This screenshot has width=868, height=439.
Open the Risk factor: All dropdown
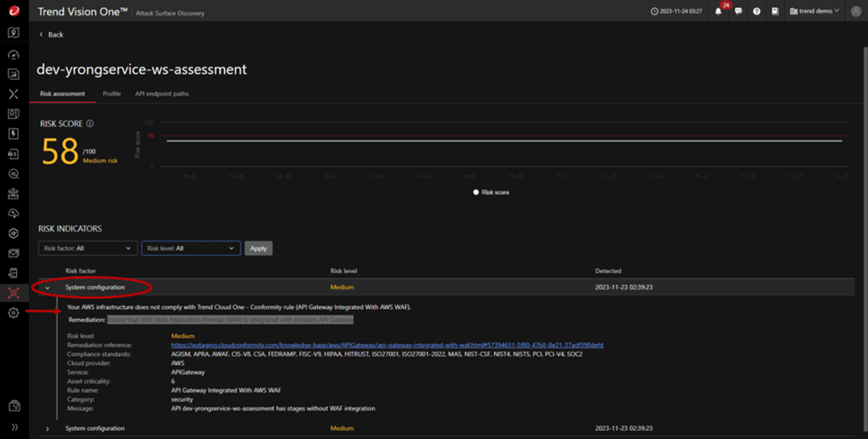(x=87, y=248)
